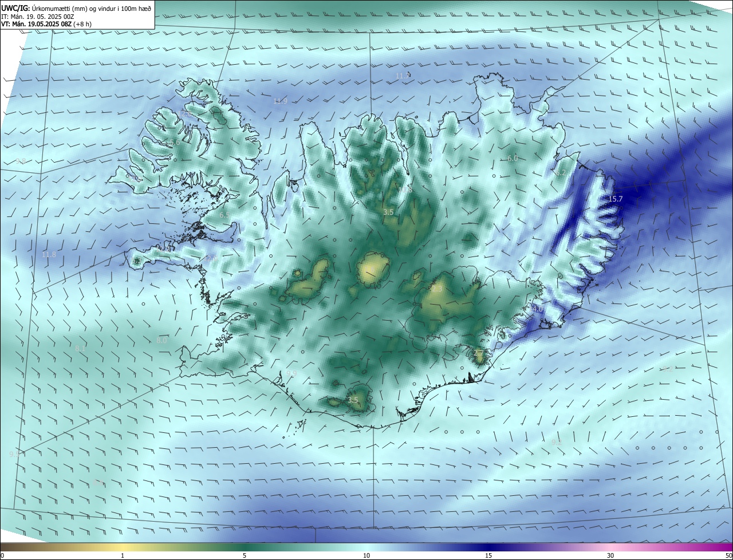Click the 'UWC/IG: Úrkomumætti (mm)' map title
Image resolution: width=733 pixels, height=560 pixels.
[x=45, y=9]
